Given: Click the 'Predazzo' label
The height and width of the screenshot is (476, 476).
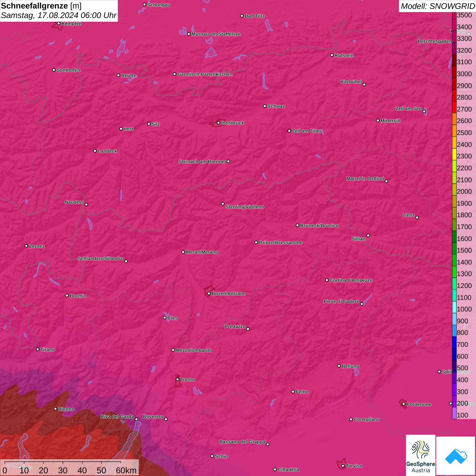Looking at the screenshot, I should click(235, 326).
